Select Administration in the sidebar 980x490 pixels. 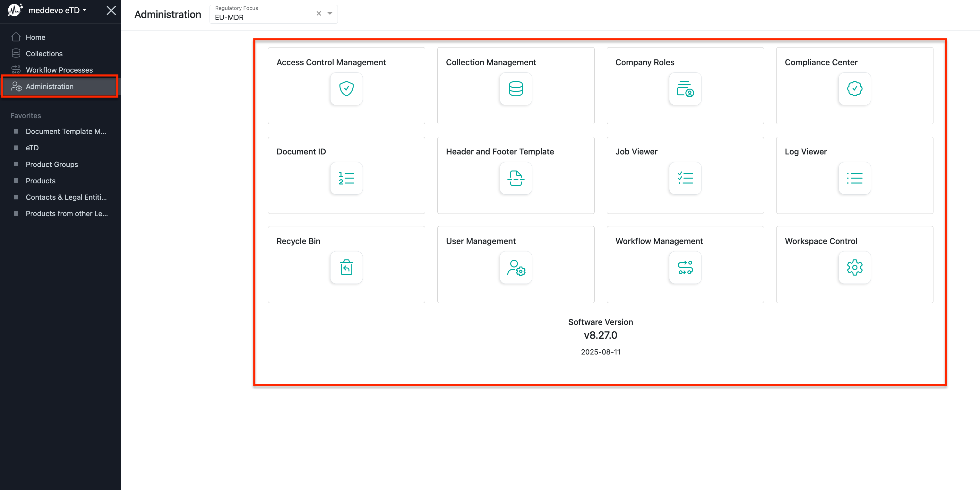61,86
